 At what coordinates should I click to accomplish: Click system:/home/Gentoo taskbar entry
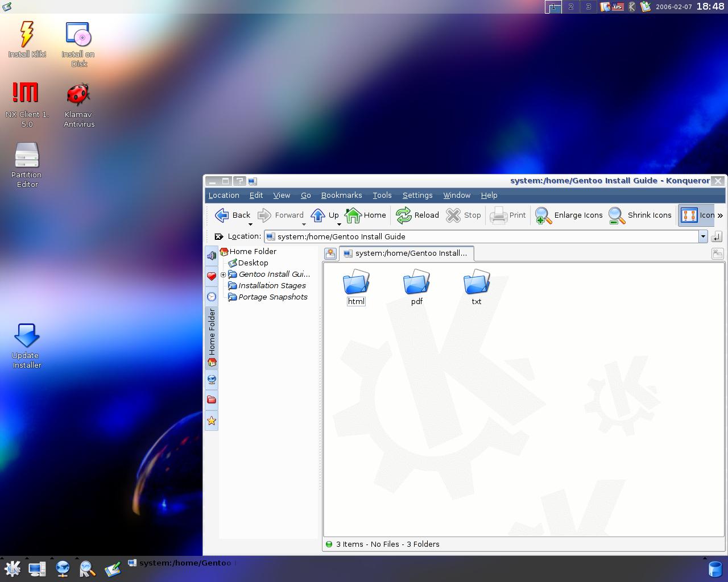[x=180, y=563]
